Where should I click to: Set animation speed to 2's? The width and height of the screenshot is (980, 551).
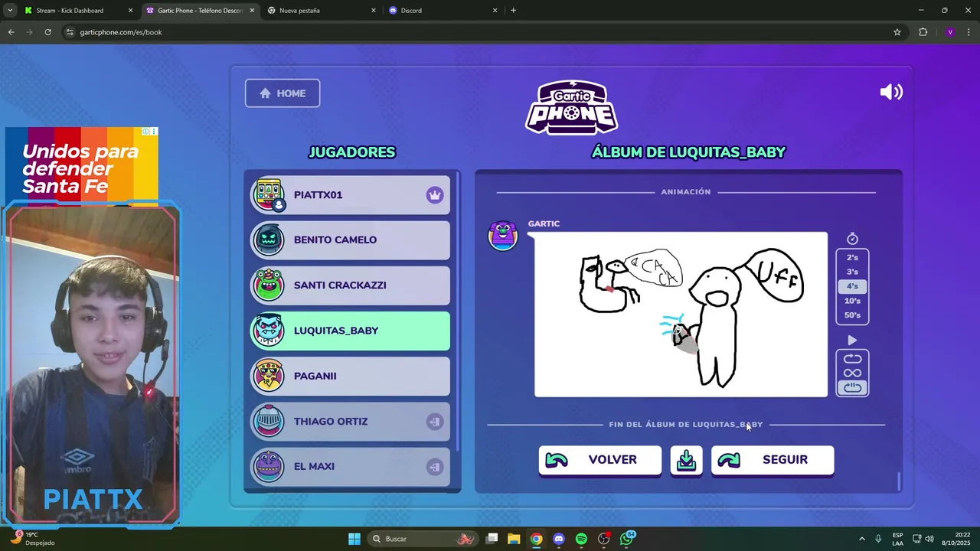[852, 258]
